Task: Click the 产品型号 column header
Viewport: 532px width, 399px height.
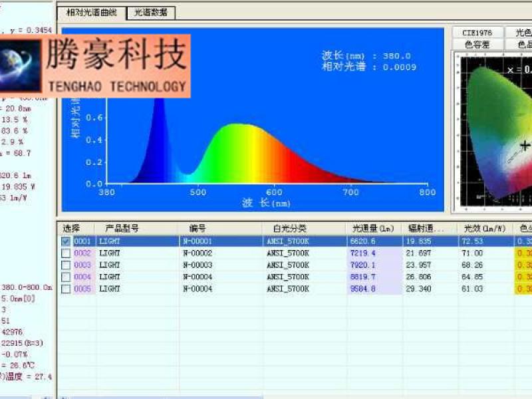Action: point(138,228)
